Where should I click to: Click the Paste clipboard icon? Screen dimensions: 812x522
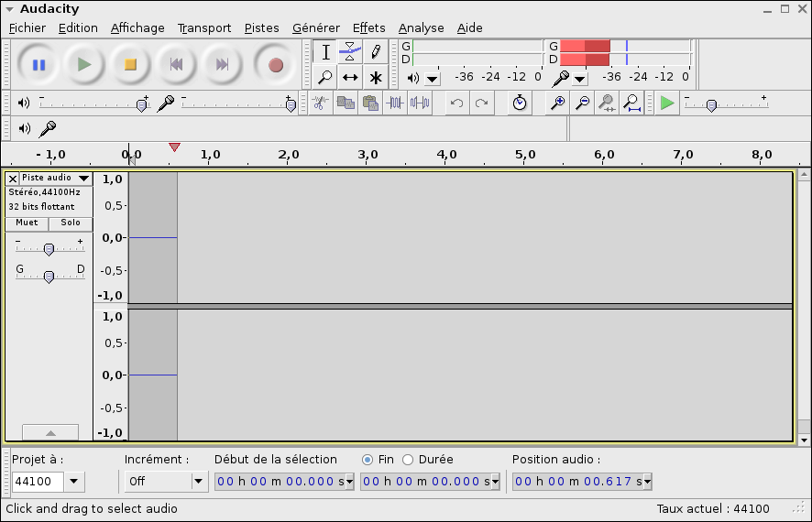[370, 103]
